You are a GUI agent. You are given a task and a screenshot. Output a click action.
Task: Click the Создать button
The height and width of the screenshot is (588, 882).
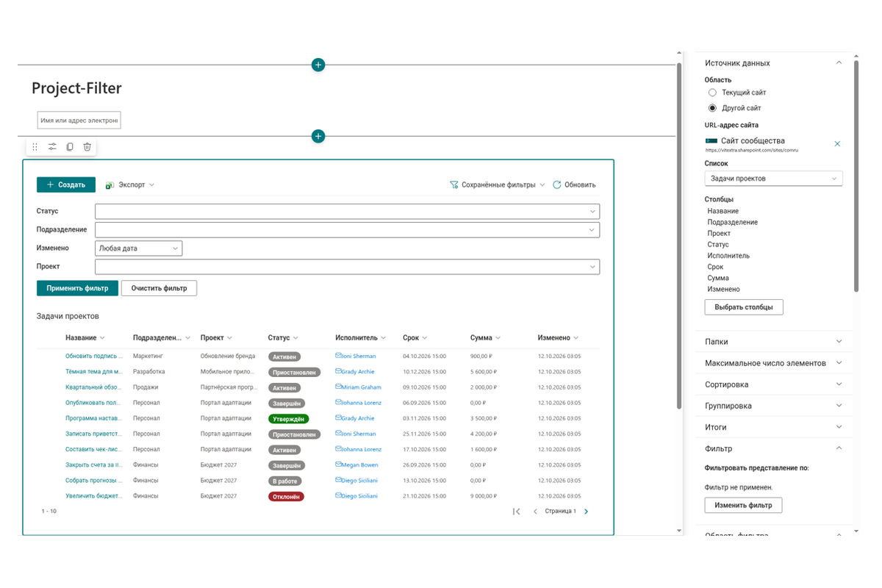66,185
